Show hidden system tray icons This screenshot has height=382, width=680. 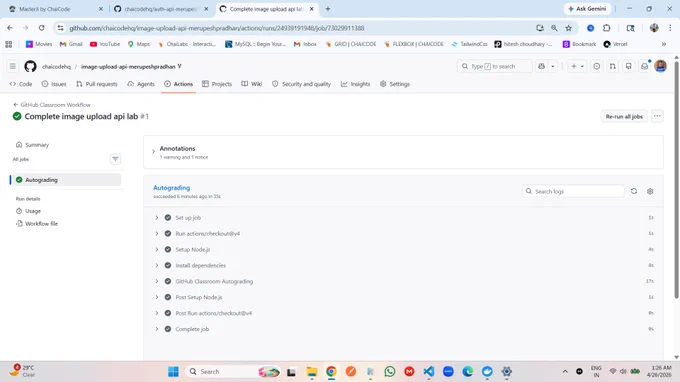tap(565, 372)
